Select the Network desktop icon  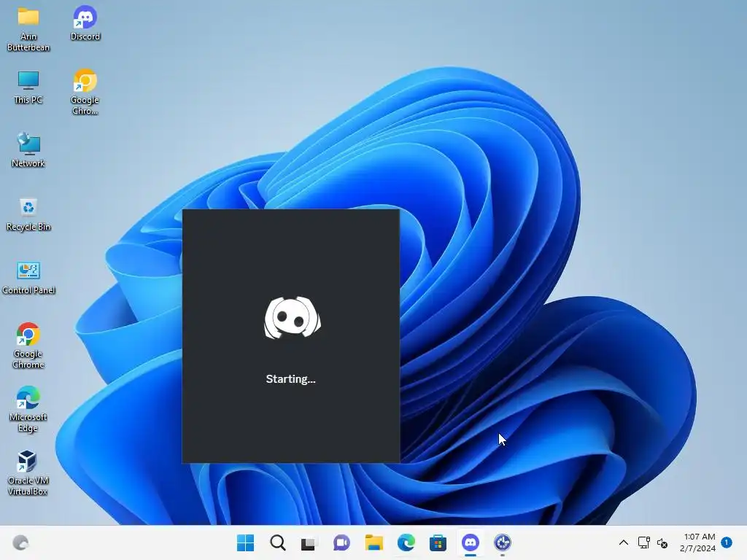[28, 150]
